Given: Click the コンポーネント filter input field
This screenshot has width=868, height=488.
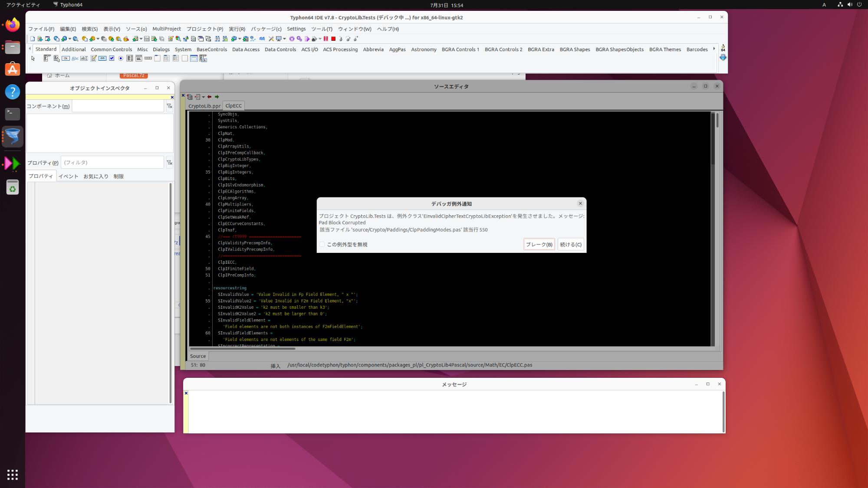Looking at the screenshot, I should [118, 106].
